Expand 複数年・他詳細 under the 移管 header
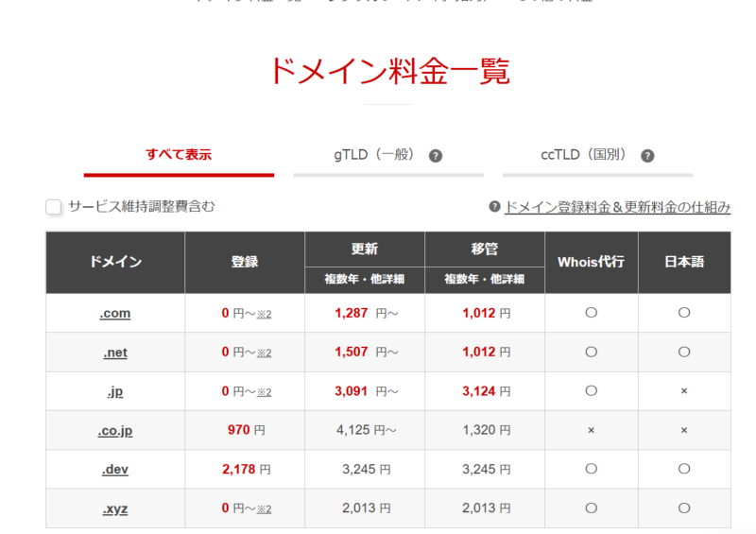Screen dimensions: 756x534 click(x=484, y=280)
